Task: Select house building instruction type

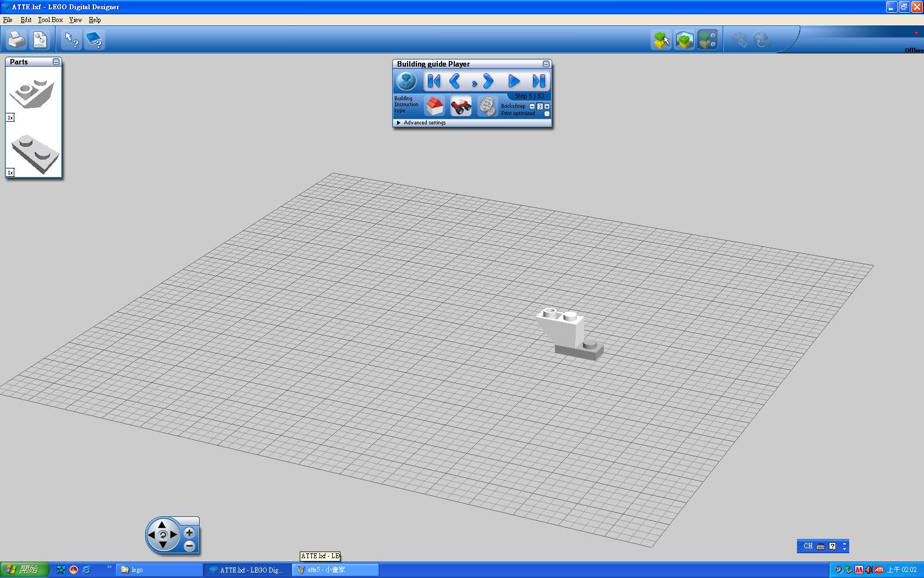Action: click(435, 106)
